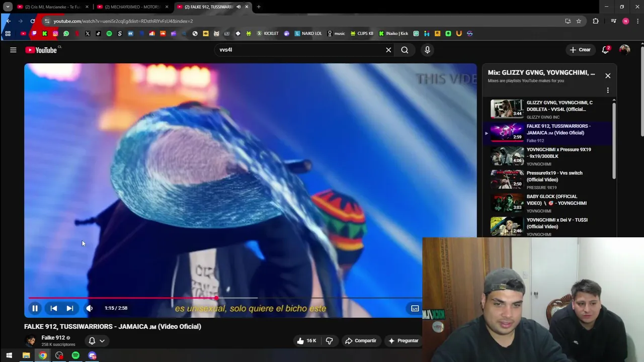The width and height of the screenshot is (644, 362).
Task: Open the Chrome profile avatar
Action: [625, 21]
